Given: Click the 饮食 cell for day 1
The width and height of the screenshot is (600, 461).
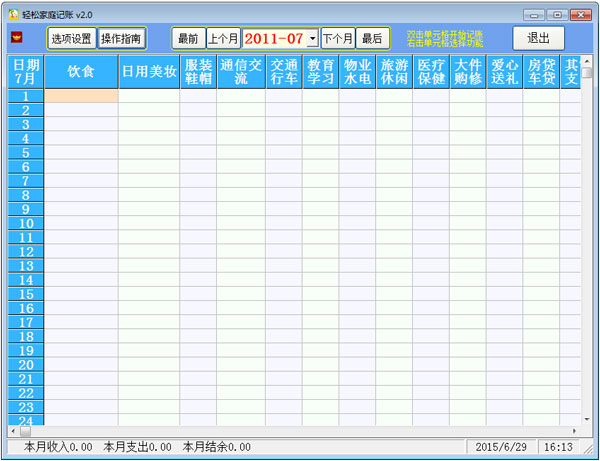Looking at the screenshot, I should (81, 96).
